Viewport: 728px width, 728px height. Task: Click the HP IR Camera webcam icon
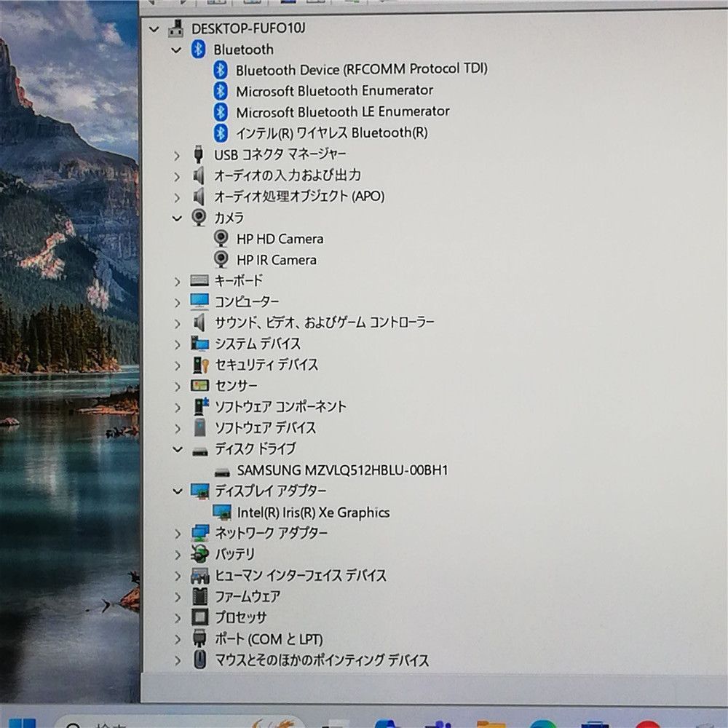coord(221,260)
